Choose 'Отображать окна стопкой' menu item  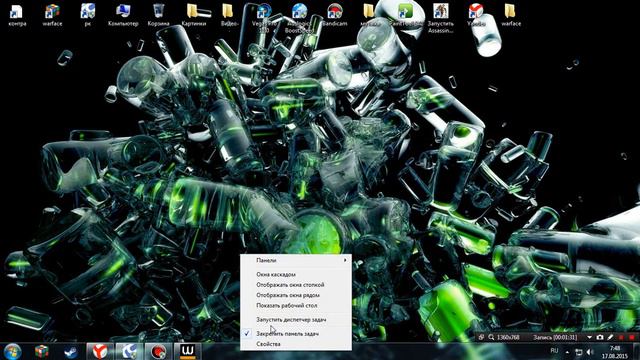click(296, 284)
